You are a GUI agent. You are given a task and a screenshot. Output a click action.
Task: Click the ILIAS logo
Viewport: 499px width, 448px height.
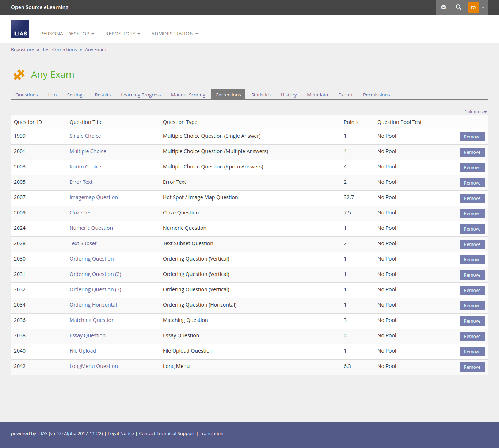pyautogui.click(x=20, y=29)
